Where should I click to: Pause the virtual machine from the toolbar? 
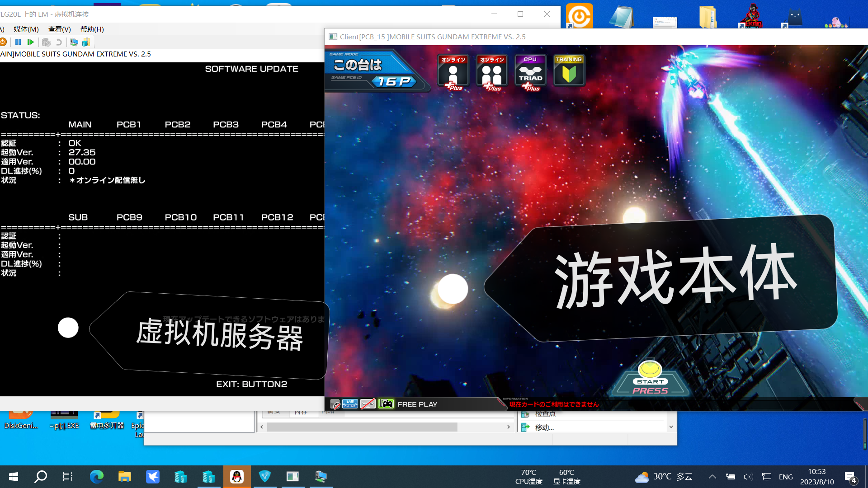(18, 42)
